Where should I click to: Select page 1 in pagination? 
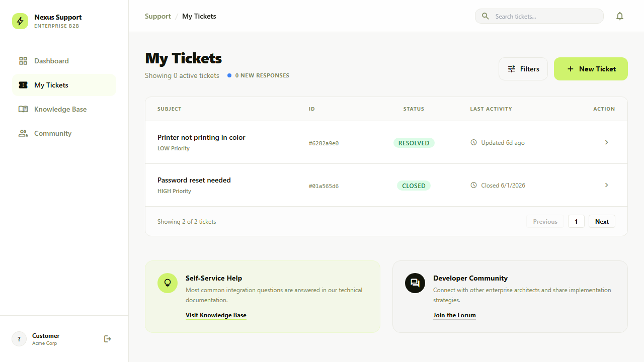tap(576, 221)
